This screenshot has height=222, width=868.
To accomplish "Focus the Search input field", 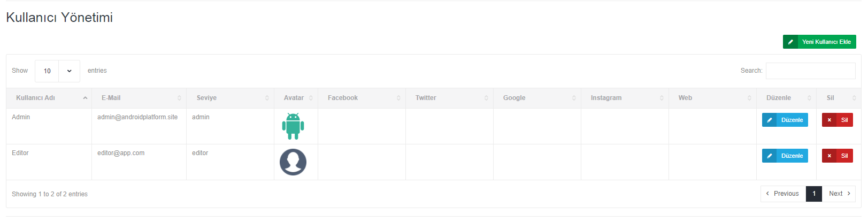I will point(810,71).
